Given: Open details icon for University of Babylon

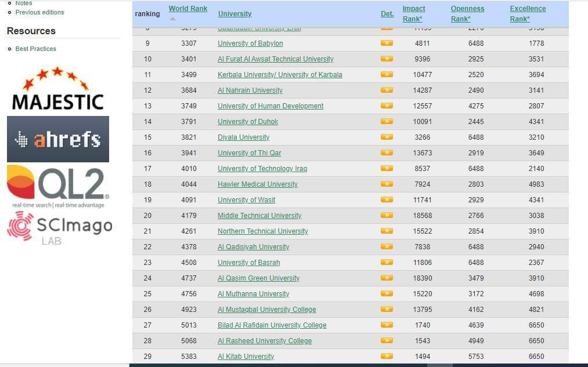Looking at the screenshot, I should (x=387, y=43).
